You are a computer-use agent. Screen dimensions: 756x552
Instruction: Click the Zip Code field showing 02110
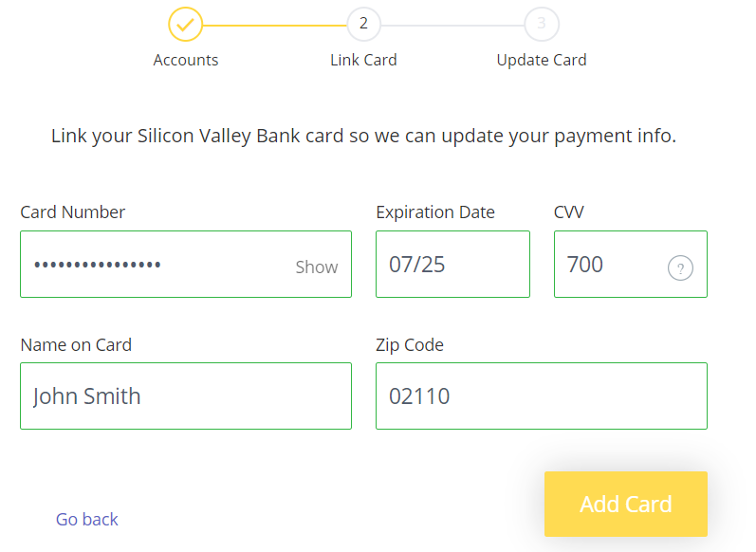pos(542,396)
